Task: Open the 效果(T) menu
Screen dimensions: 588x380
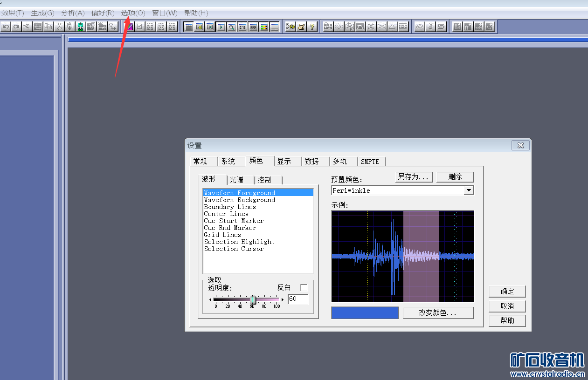Action: coord(13,13)
